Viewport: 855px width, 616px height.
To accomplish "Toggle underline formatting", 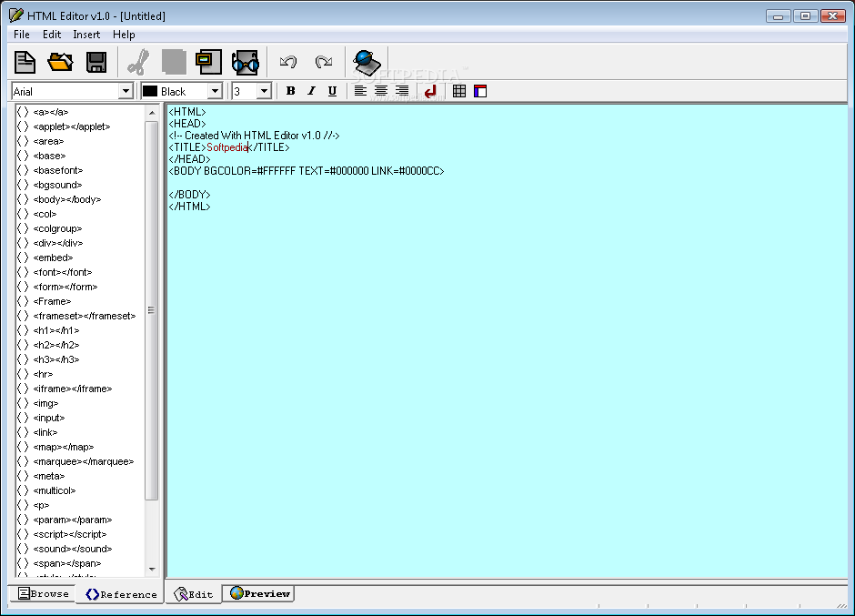I will pos(332,91).
